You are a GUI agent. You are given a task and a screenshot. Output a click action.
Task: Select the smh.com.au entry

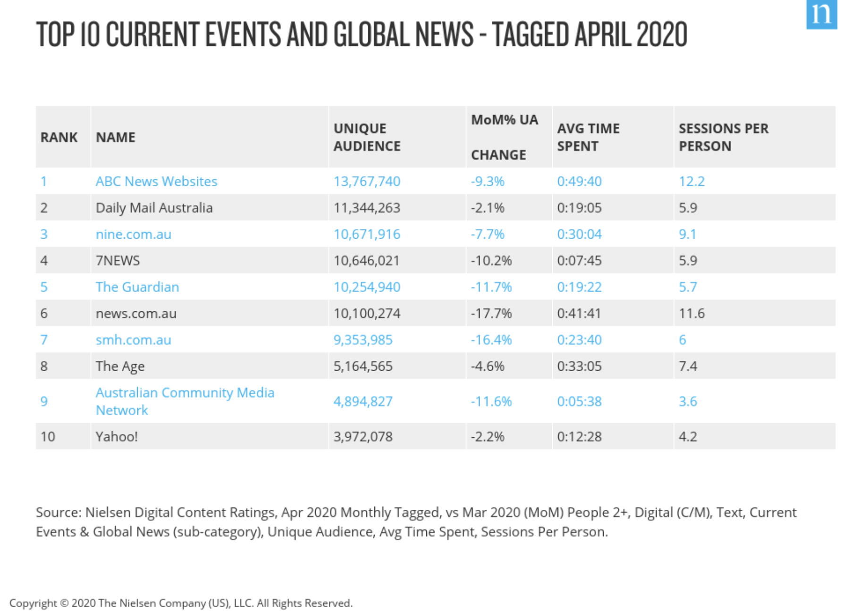133,340
